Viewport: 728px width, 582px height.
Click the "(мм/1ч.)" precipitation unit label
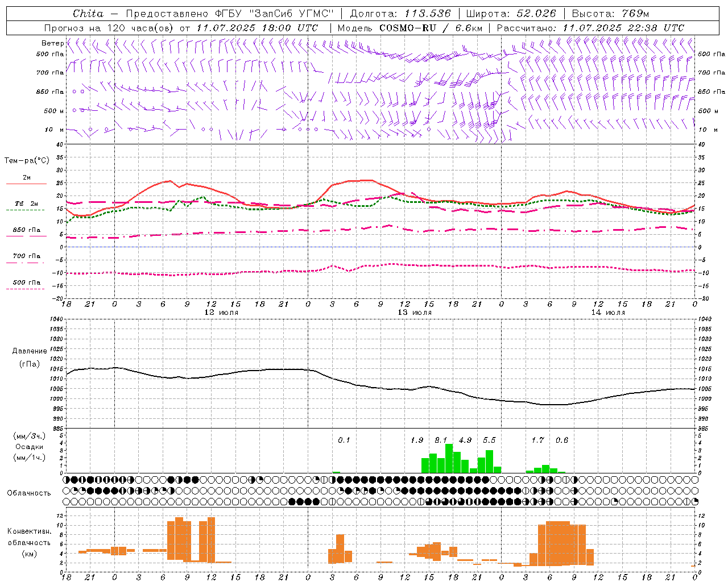tap(30, 457)
